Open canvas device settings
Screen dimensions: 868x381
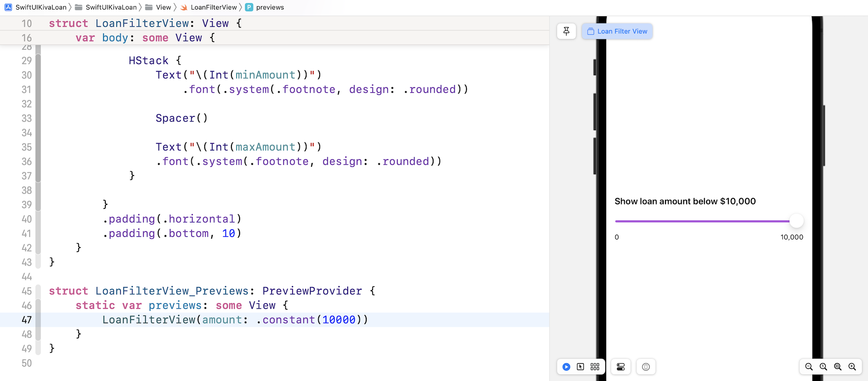tap(621, 367)
